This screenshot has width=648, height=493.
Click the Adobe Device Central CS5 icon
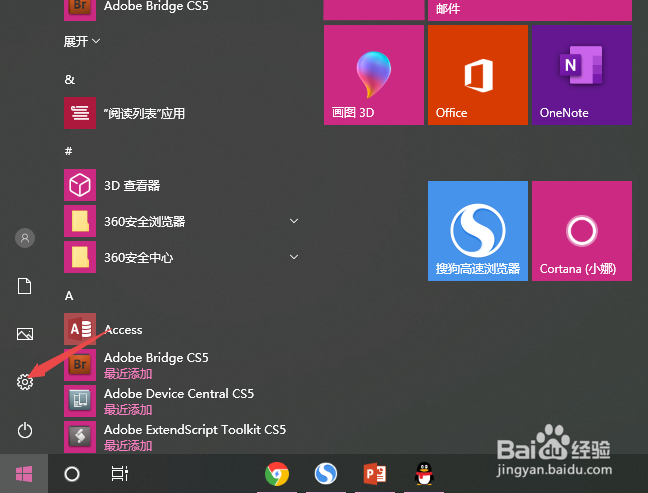coord(80,401)
